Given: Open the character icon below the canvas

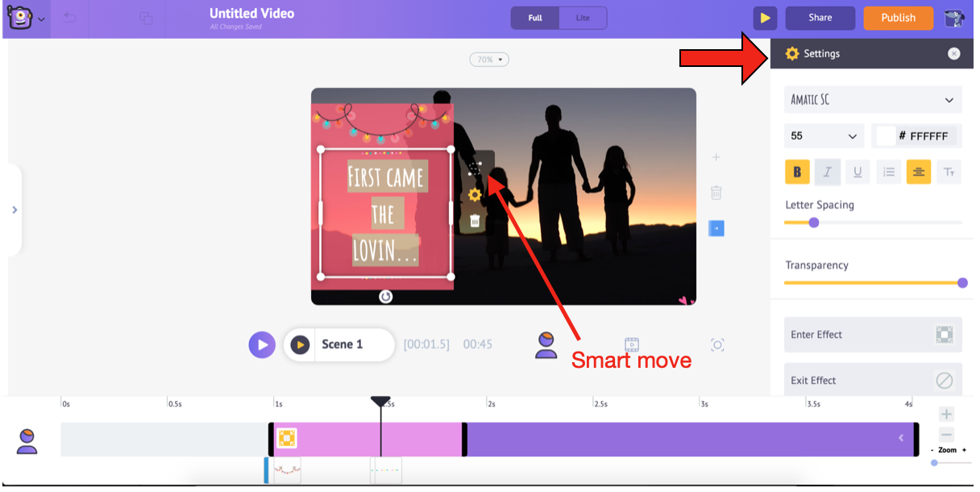Looking at the screenshot, I should 546,344.
